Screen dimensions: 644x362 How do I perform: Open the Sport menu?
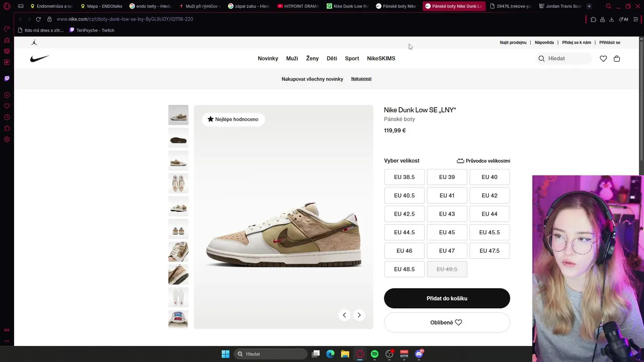(352, 59)
